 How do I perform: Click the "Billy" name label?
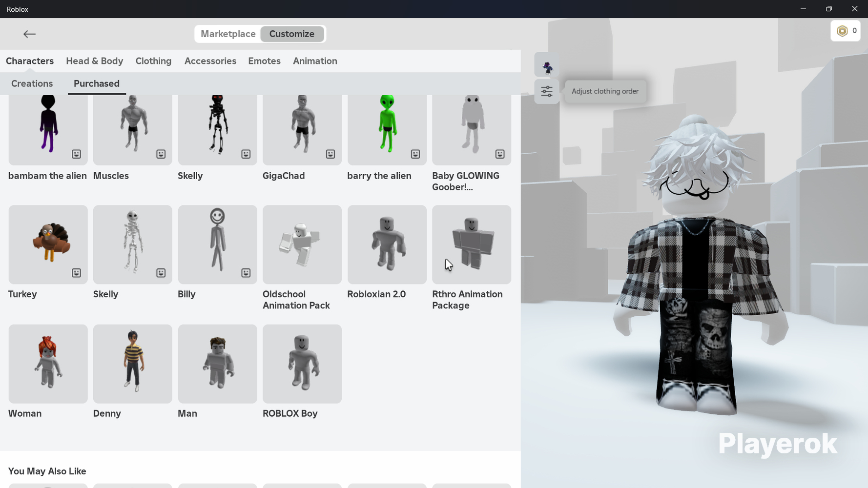pyautogui.click(x=186, y=294)
